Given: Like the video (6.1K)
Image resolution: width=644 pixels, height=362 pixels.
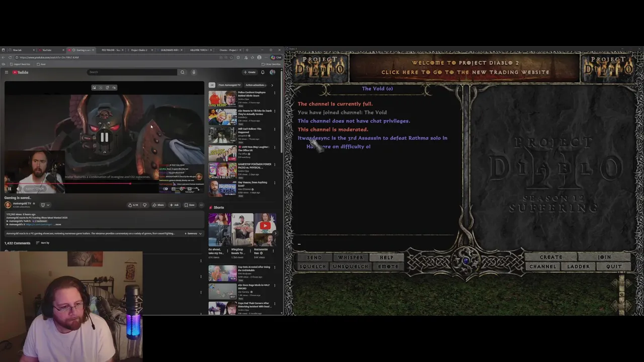Looking at the screenshot, I should [x=133, y=205].
